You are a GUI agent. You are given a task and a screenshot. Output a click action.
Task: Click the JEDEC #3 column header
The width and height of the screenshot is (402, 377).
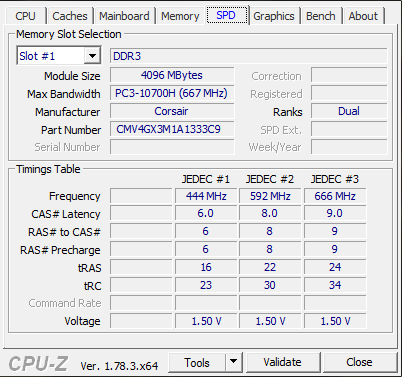(335, 179)
